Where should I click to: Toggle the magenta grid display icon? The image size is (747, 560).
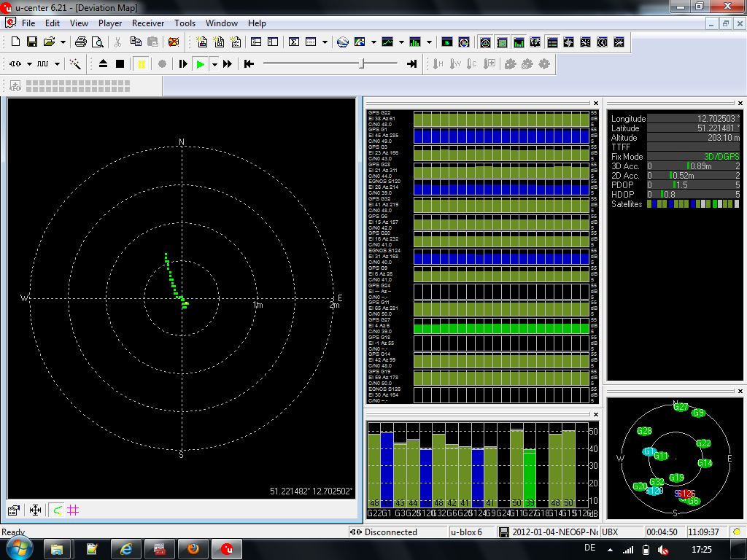pos(73,510)
